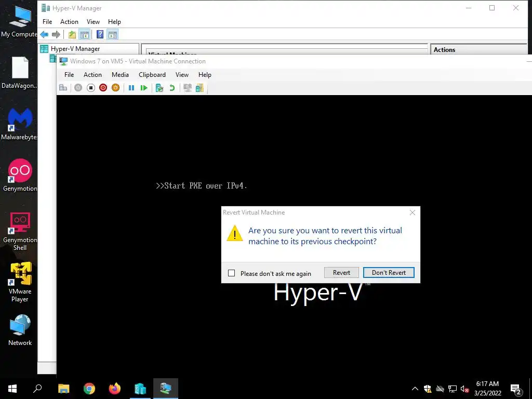Open Help menu in Hyper-V Manager window

pyautogui.click(x=114, y=22)
